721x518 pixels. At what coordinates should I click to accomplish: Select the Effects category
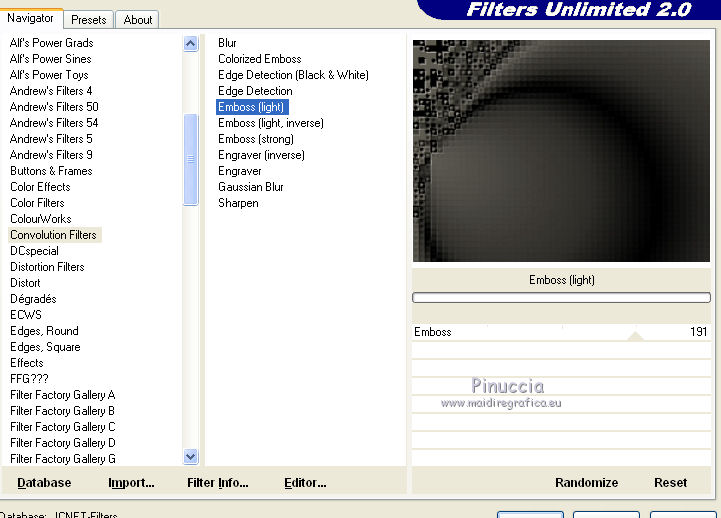[x=27, y=363]
